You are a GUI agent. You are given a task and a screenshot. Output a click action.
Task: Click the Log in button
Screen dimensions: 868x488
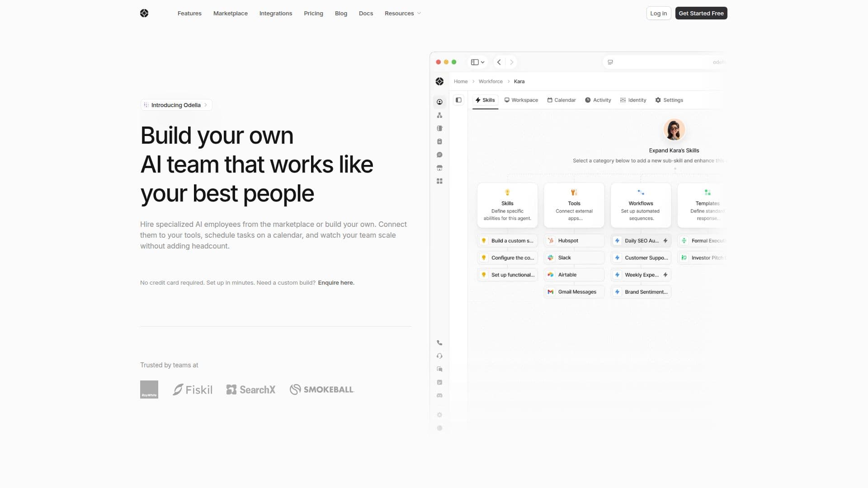pyautogui.click(x=658, y=13)
